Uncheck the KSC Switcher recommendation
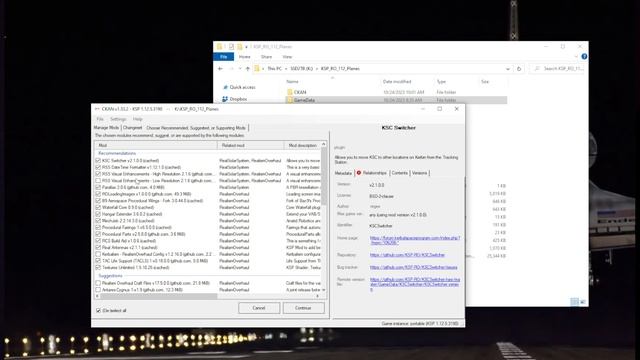Screen dimensions: 640x360 point(98,161)
